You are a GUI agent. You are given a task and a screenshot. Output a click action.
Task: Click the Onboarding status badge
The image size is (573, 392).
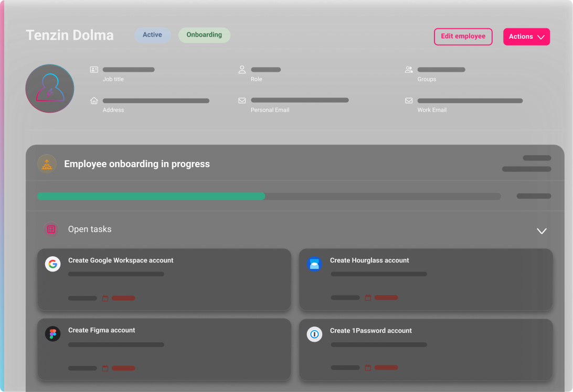204,35
